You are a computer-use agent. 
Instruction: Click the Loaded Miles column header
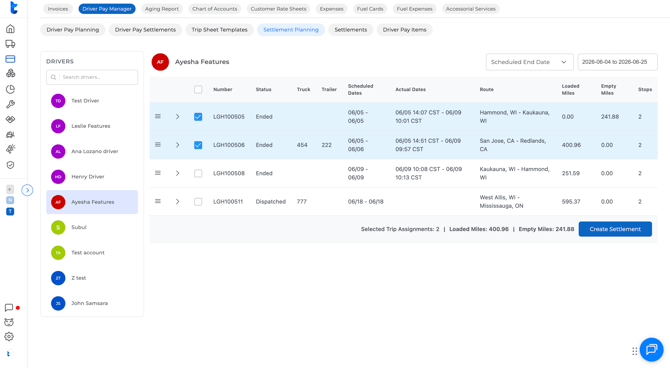click(570, 89)
